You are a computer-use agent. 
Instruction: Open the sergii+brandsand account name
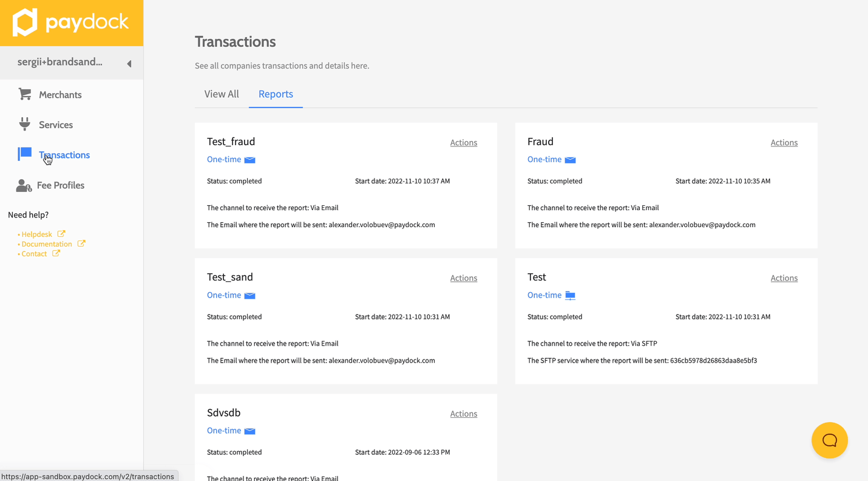[x=59, y=62]
